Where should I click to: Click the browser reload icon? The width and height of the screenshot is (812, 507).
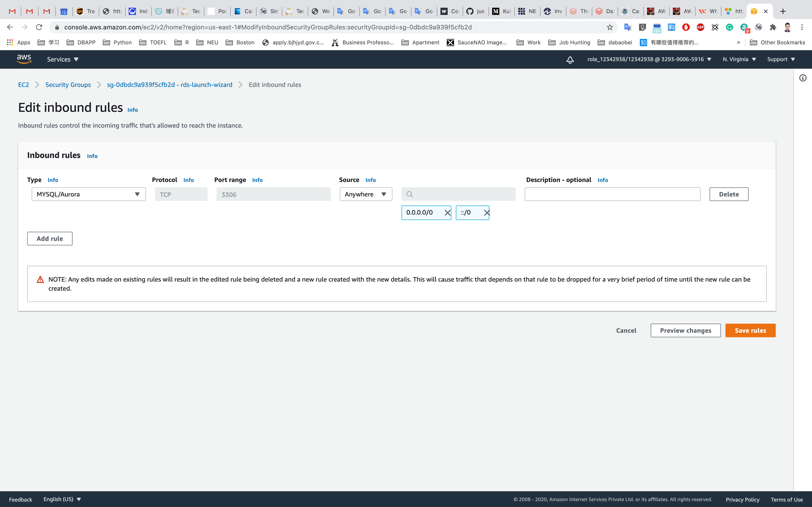tap(39, 27)
